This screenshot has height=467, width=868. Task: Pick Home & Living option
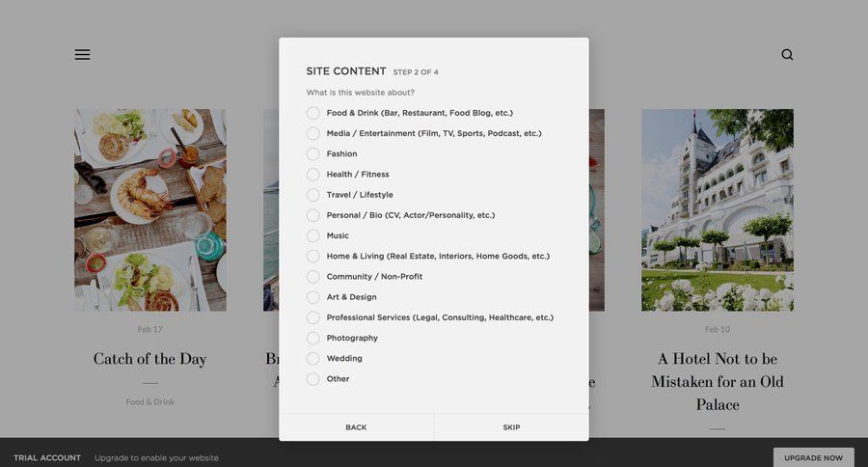[x=313, y=257]
